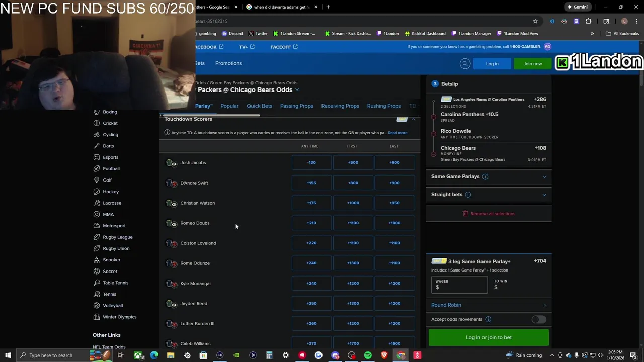Open Spotify from the taskbar
This screenshot has height=362, width=644.
(x=368, y=355)
